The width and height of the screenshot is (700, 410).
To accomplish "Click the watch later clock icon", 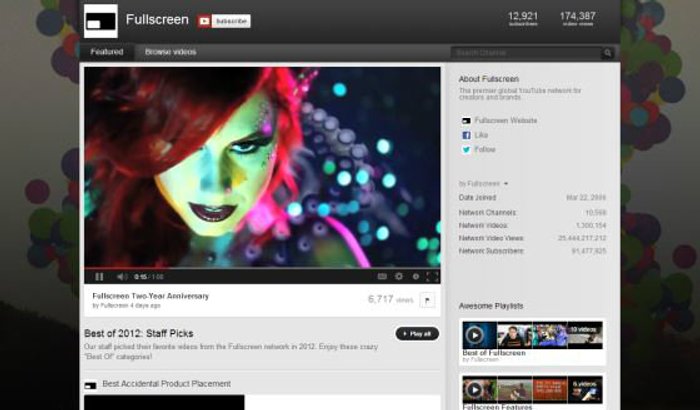I will (x=416, y=276).
